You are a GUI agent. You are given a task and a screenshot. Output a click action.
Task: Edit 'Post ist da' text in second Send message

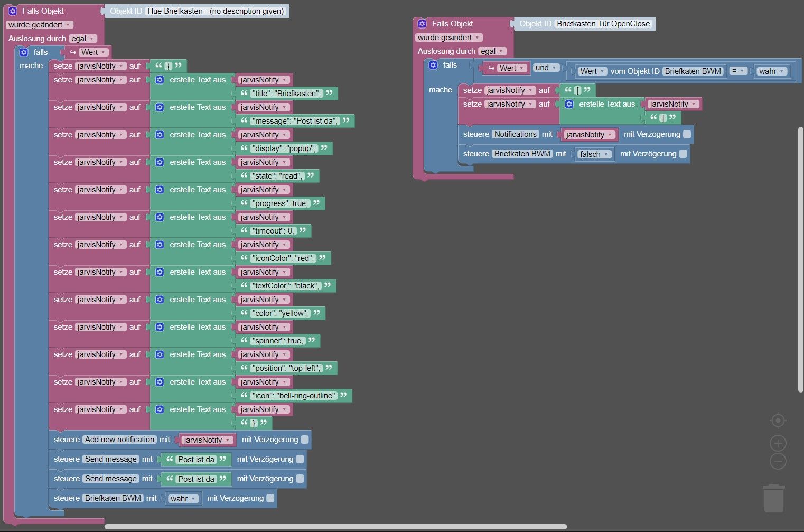[x=196, y=479]
